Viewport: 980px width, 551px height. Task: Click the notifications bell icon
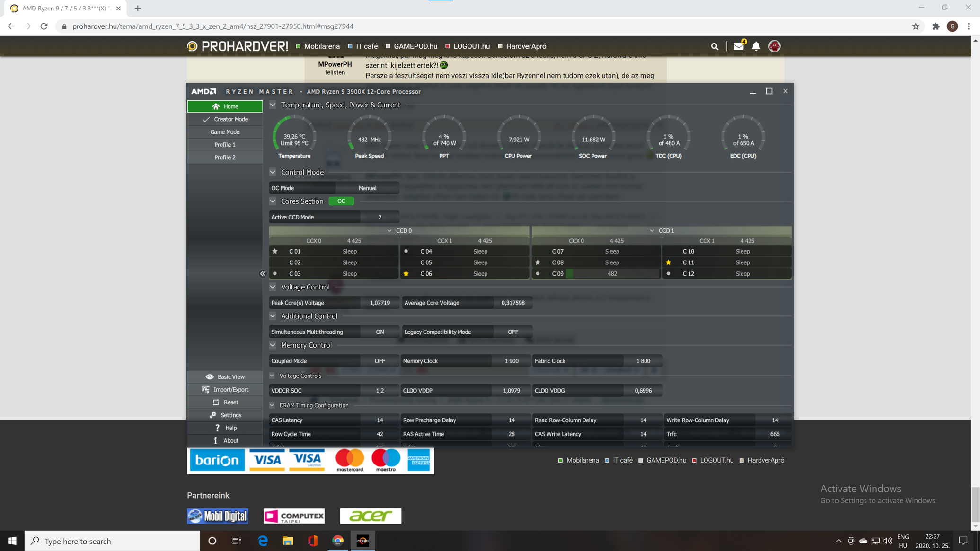pyautogui.click(x=756, y=46)
